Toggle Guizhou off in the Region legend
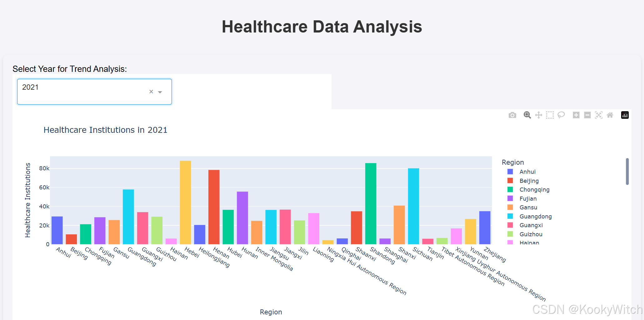Screen dimensions: 644x320 pos(531,234)
